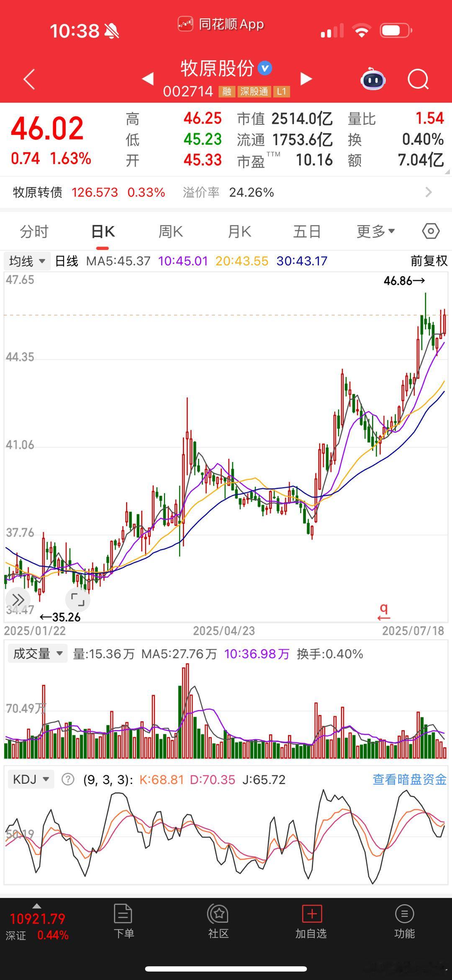452x980 pixels.
Task: Tap the 2025/04/23 date label
Action: tap(224, 631)
